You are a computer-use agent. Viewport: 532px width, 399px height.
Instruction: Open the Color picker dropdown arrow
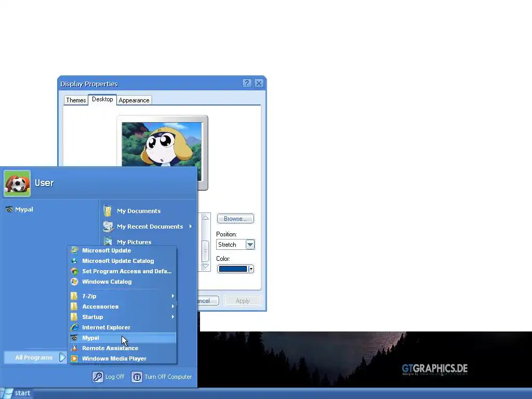251,269
